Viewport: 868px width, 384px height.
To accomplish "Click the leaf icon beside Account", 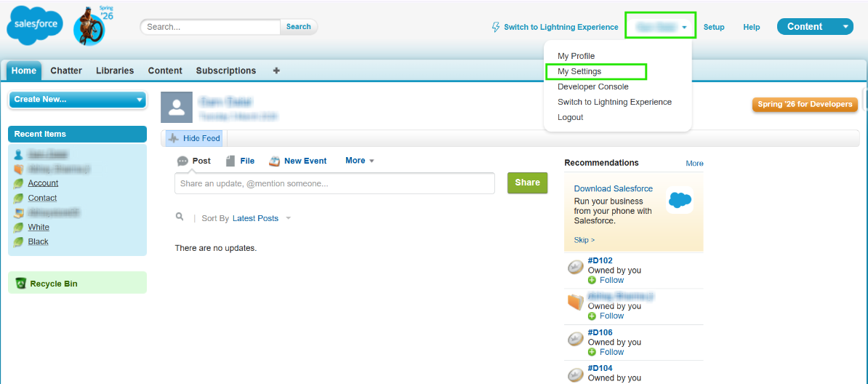I will pyautogui.click(x=18, y=183).
